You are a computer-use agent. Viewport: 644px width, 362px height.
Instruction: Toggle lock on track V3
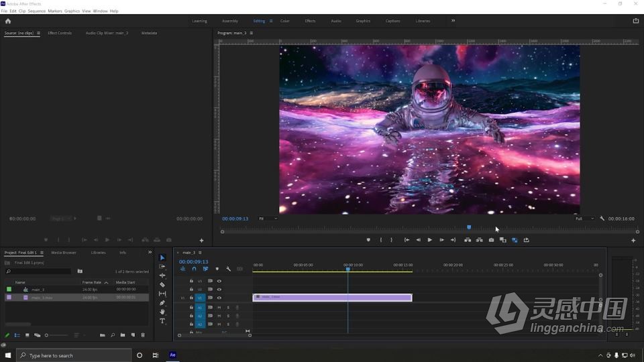point(191,281)
